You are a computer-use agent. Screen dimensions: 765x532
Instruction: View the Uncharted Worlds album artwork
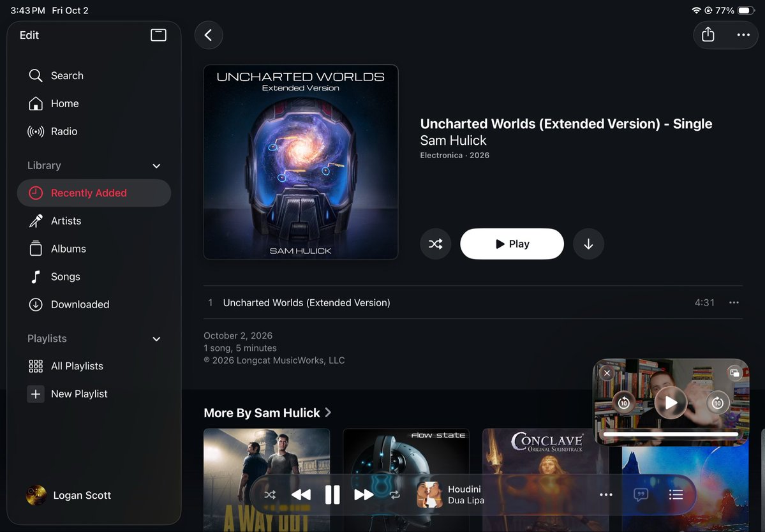pyautogui.click(x=301, y=162)
